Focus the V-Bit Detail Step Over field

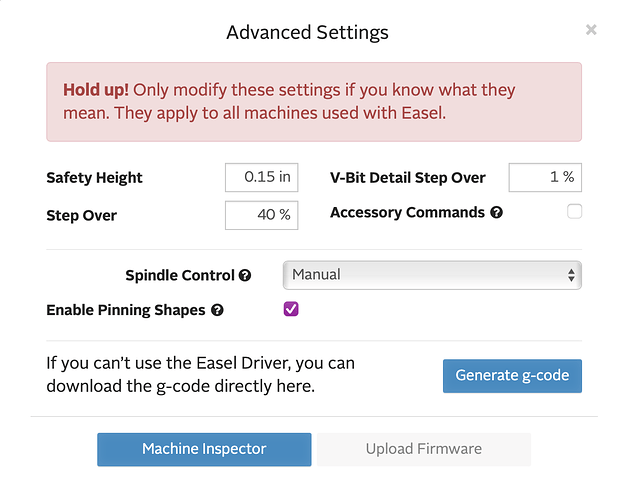tap(545, 177)
